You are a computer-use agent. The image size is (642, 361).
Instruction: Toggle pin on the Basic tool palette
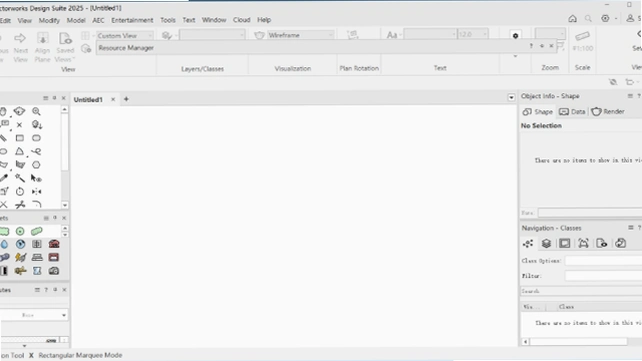tap(54, 98)
